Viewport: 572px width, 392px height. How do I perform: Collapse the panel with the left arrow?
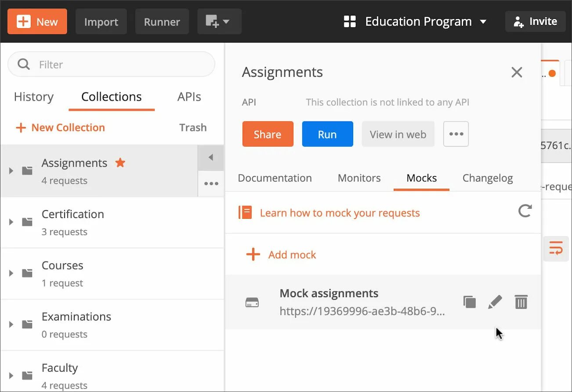(211, 157)
